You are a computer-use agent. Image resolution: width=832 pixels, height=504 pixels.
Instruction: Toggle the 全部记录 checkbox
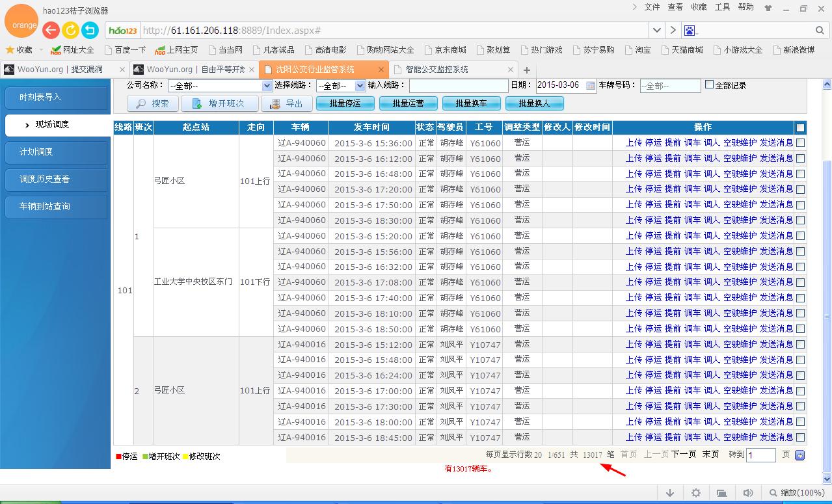click(710, 85)
